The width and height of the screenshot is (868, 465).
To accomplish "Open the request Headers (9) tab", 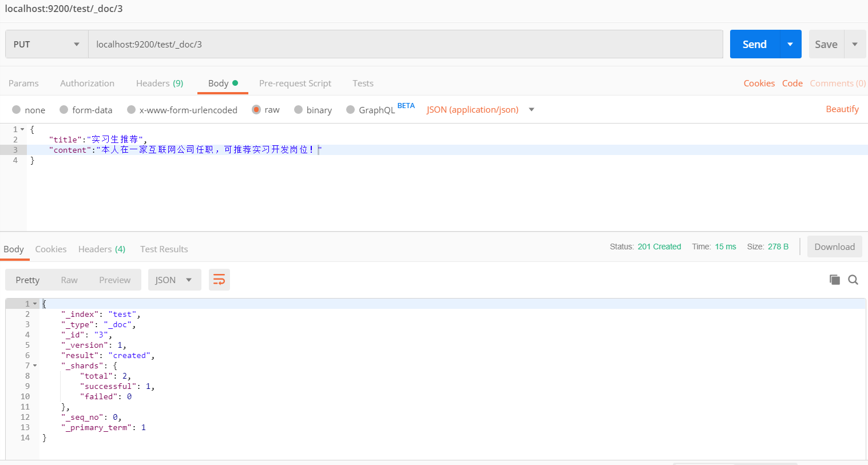I will [x=160, y=83].
